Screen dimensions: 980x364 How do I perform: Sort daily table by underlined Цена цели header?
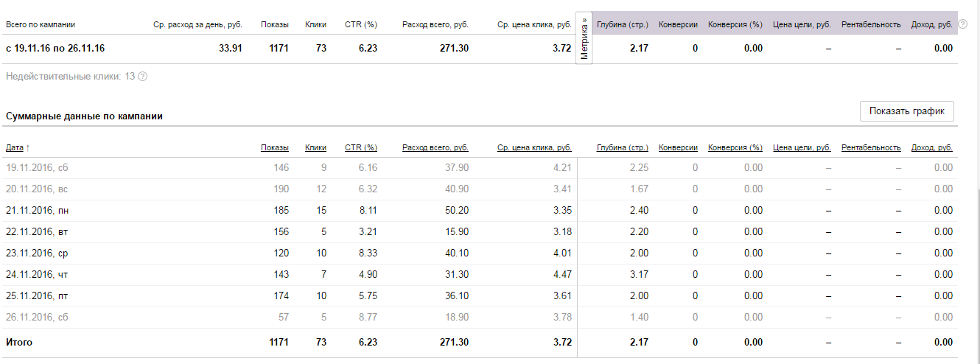802,147
